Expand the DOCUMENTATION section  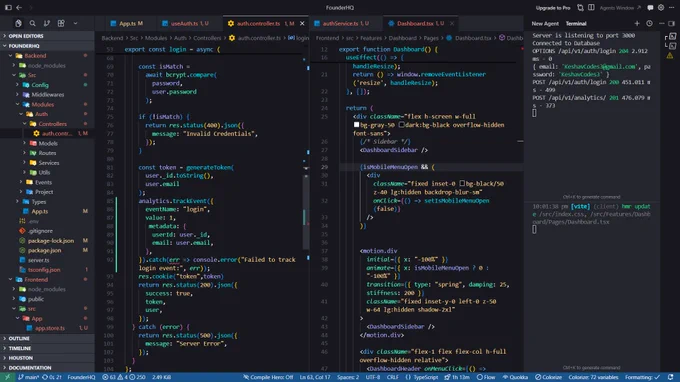click(47, 368)
